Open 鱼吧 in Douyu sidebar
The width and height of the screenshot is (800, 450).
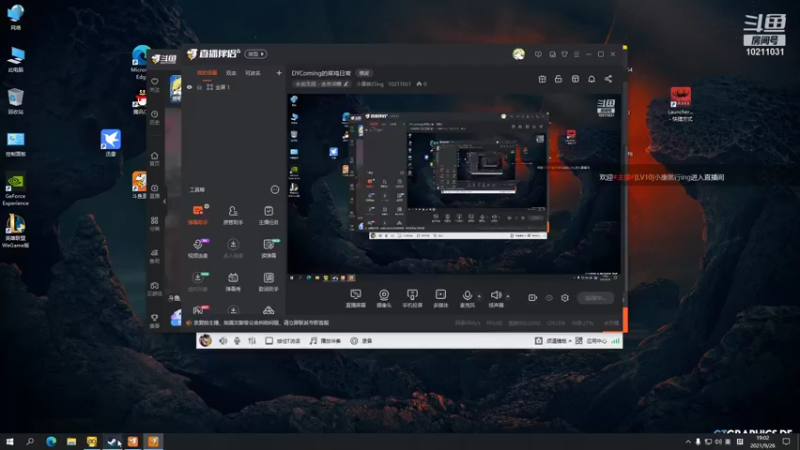click(x=155, y=256)
